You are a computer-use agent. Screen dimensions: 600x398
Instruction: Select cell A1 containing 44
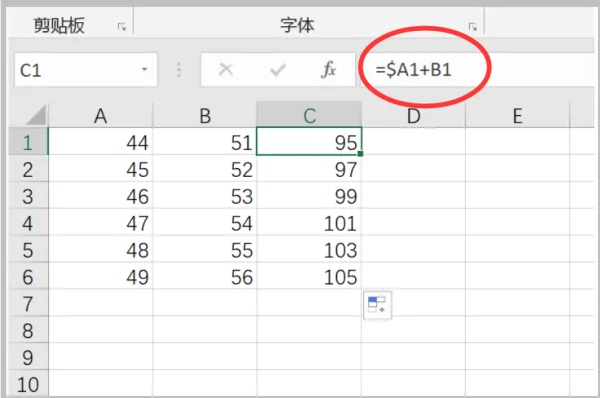point(101,142)
